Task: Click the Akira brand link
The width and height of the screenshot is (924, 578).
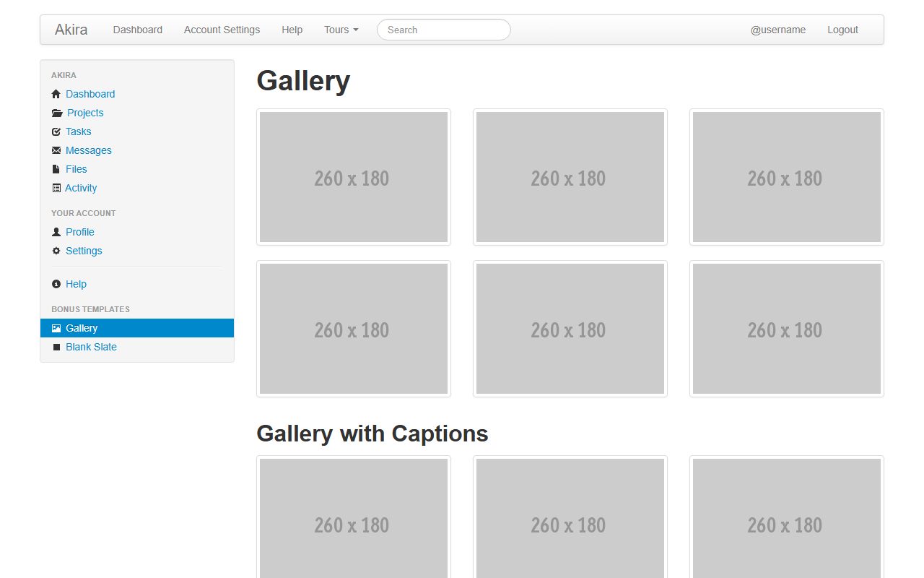Action: (x=71, y=30)
